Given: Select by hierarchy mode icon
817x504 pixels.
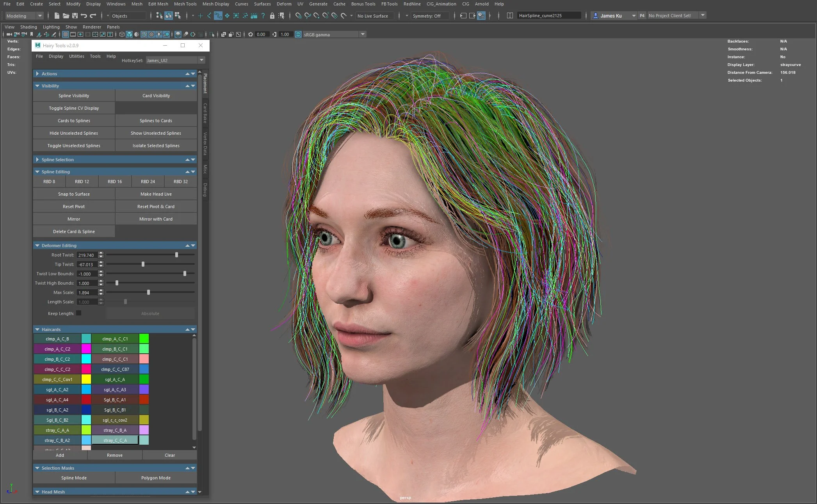Looking at the screenshot, I should pyautogui.click(x=159, y=16).
